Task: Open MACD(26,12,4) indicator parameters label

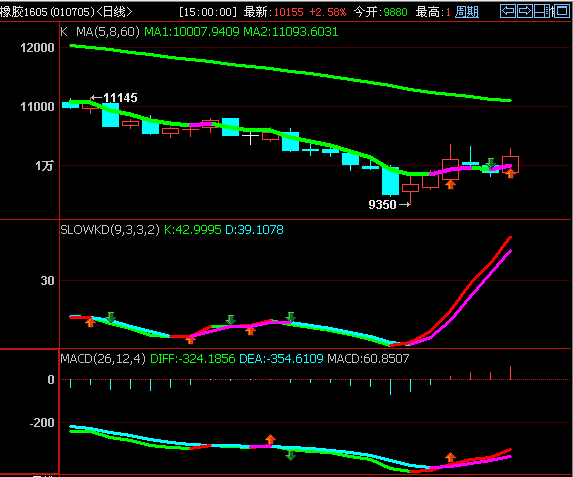Action: point(103,359)
